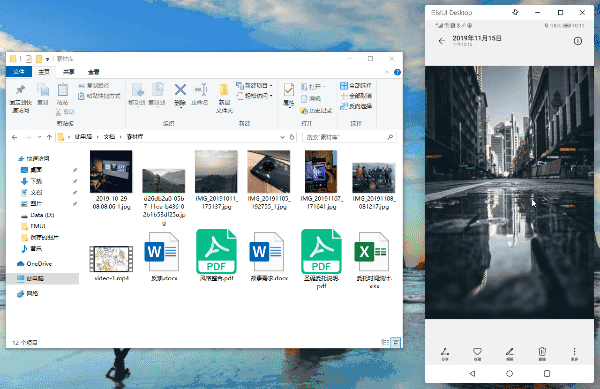Screen dimensions: 600x389
Task: Click the blue Help question mark icon
Action: (x=397, y=72)
